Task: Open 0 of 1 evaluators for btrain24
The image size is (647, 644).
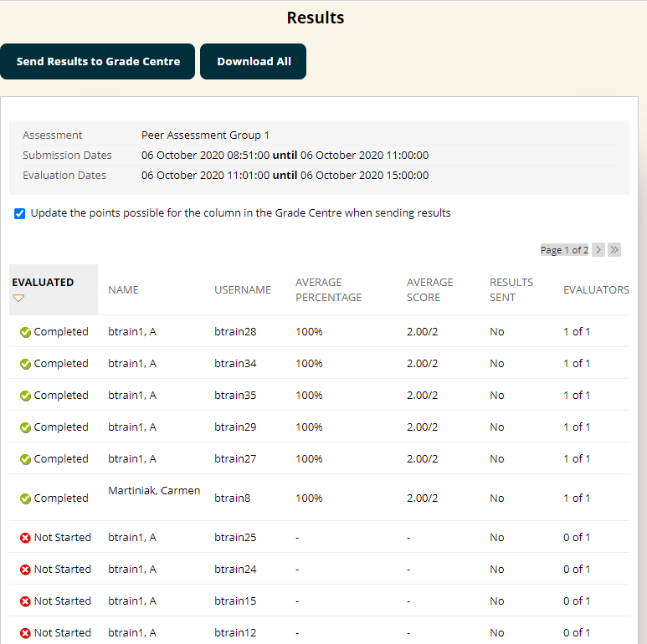Action: [x=576, y=570]
